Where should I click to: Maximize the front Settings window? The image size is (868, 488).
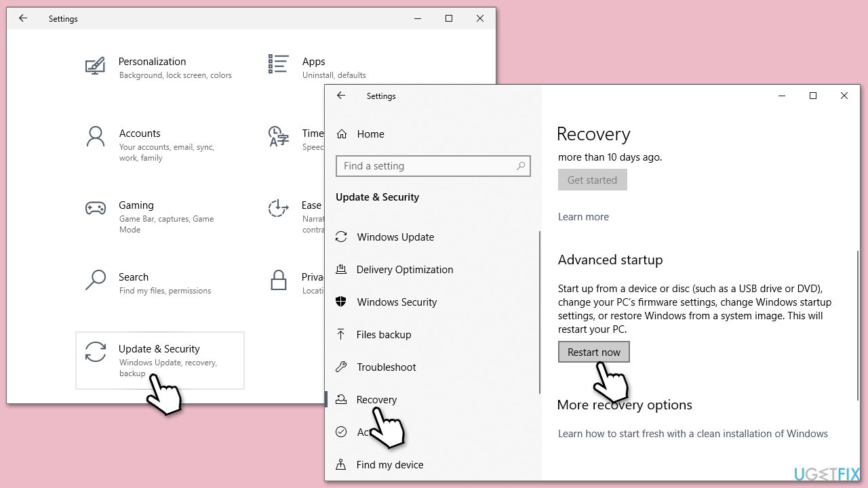click(x=813, y=96)
